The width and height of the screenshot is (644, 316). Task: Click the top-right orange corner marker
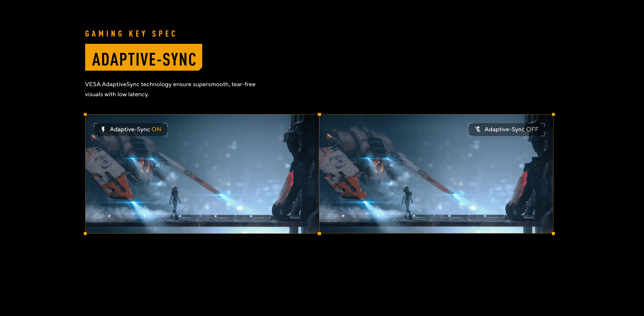pos(553,114)
